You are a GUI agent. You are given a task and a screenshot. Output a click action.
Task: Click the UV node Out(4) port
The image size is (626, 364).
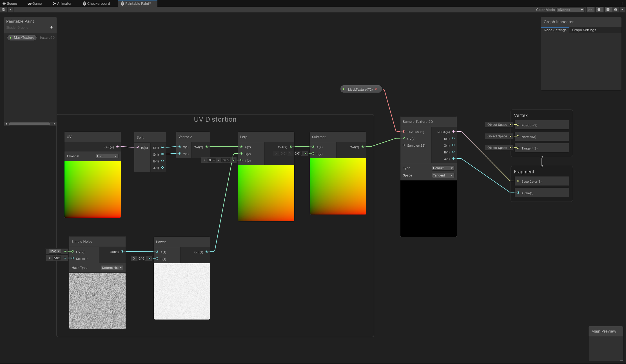[x=117, y=147]
